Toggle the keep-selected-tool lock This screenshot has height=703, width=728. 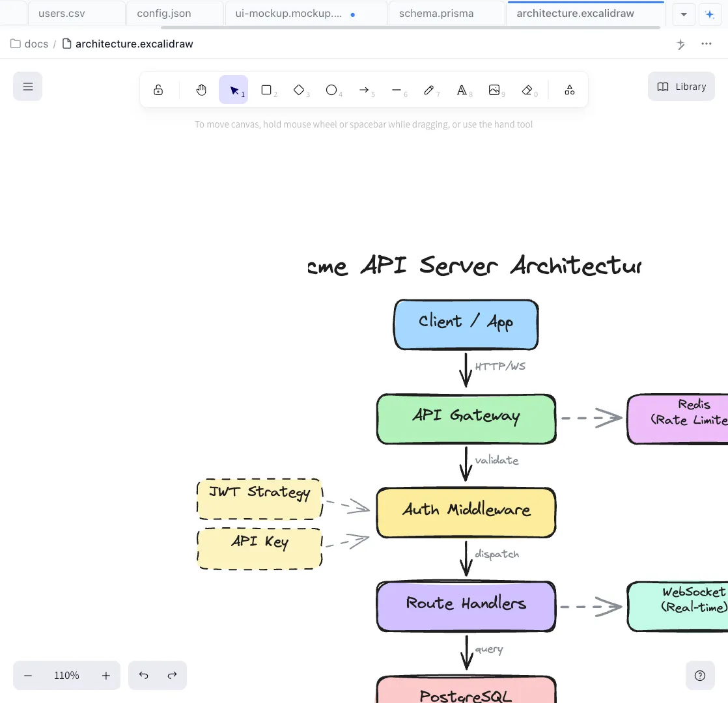pyautogui.click(x=158, y=89)
